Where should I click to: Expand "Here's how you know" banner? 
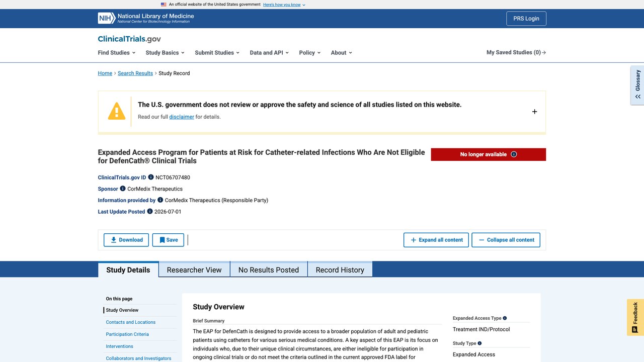pos(284,5)
